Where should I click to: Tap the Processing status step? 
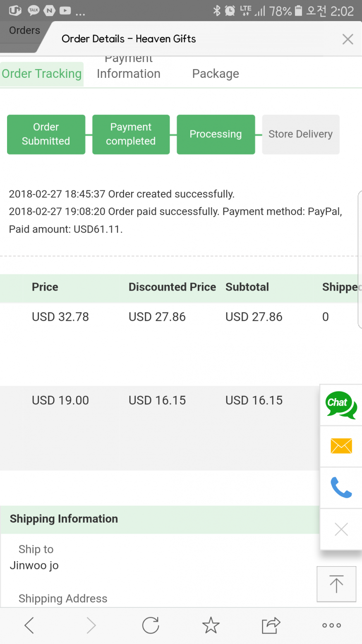coord(216,134)
